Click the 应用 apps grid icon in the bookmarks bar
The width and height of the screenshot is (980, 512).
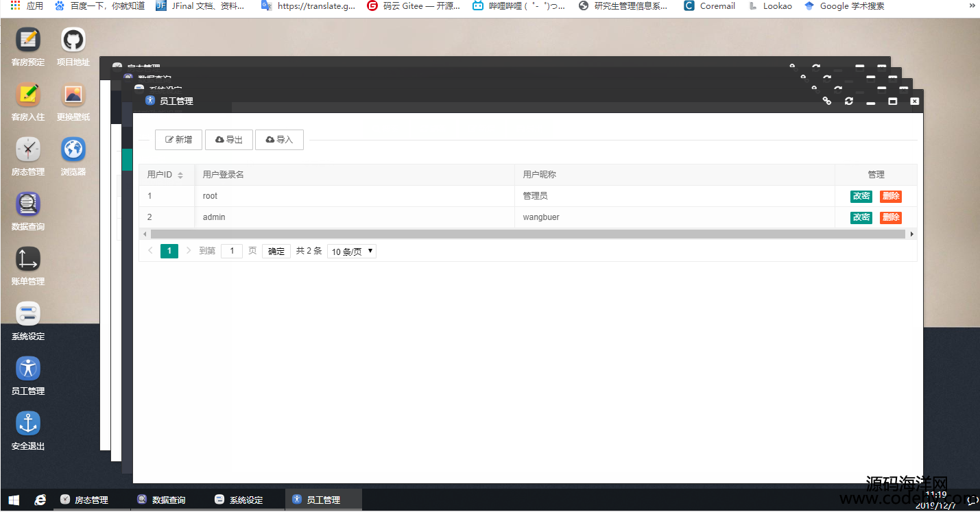[x=15, y=5]
